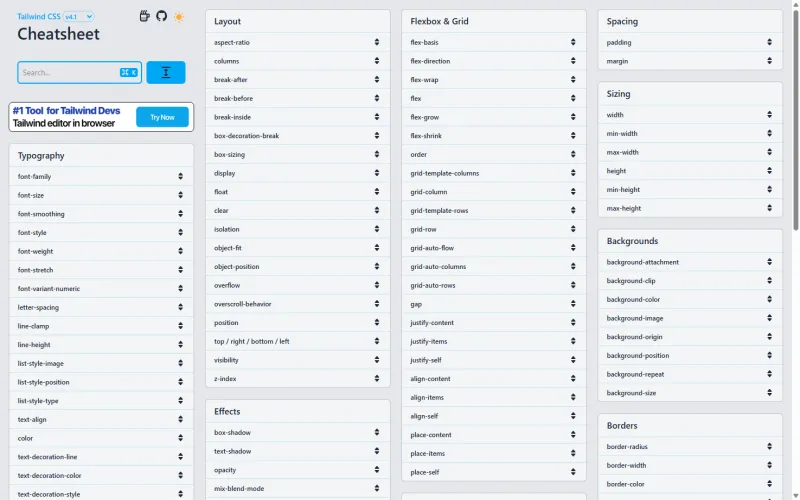Image resolution: width=800 pixels, height=500 pixels.
Task: Expand the line-clamp row
Action: (101, 326)
